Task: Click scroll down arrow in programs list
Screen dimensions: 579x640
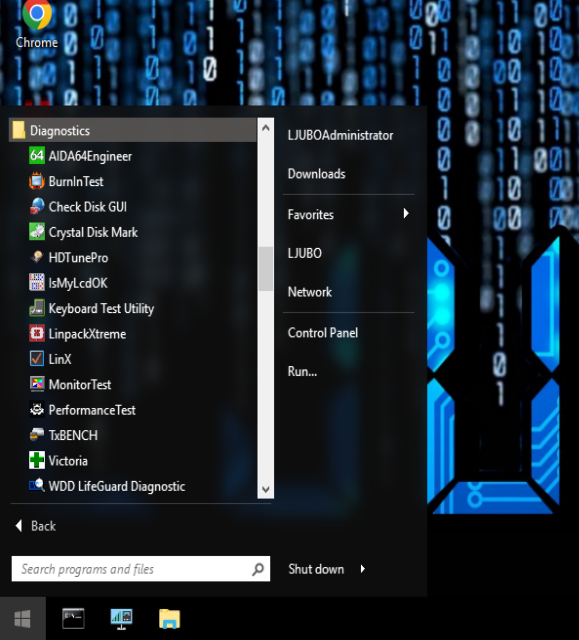Action: pyautogui.click(x=266, y=489)
